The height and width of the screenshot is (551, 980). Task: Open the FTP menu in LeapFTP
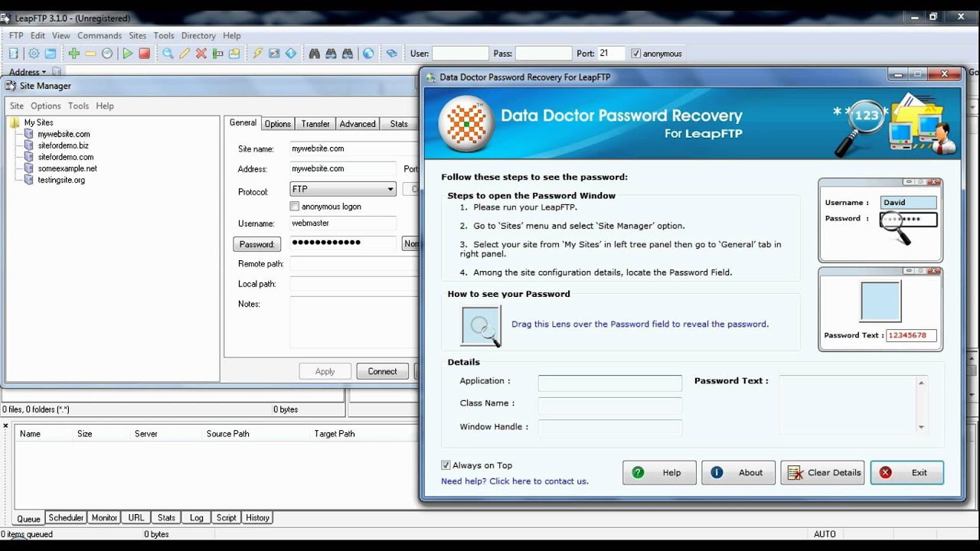click(16, 35)
